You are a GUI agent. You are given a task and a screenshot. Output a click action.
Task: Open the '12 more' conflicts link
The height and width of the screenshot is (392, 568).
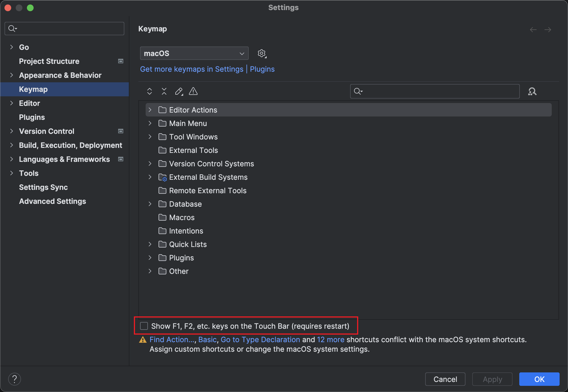pos(330,340)
